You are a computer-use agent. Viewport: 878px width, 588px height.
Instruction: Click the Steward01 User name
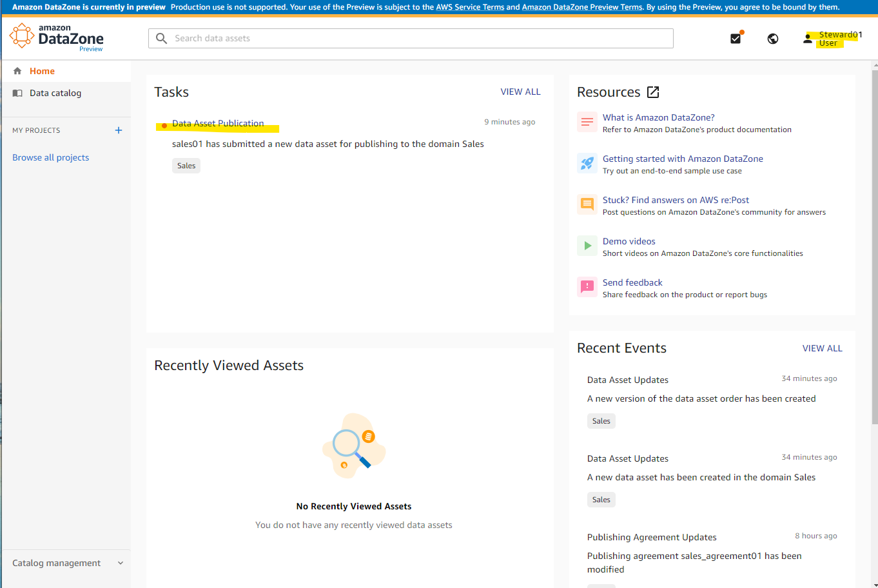(x=841, y=39)
